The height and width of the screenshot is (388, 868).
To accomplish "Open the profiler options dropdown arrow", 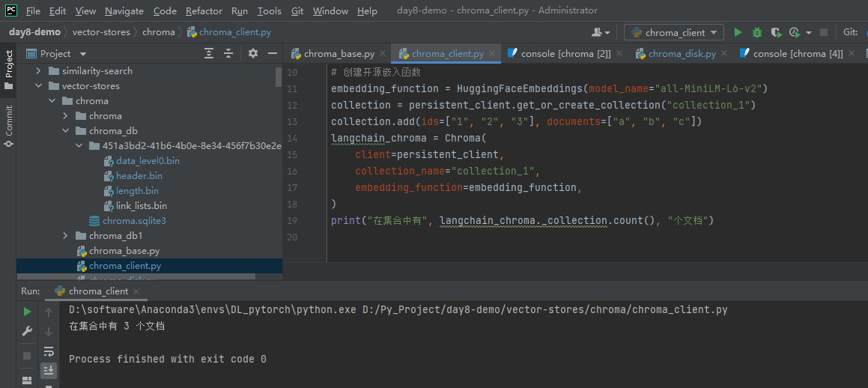I will pyautogui.click(x=809, y=33).
